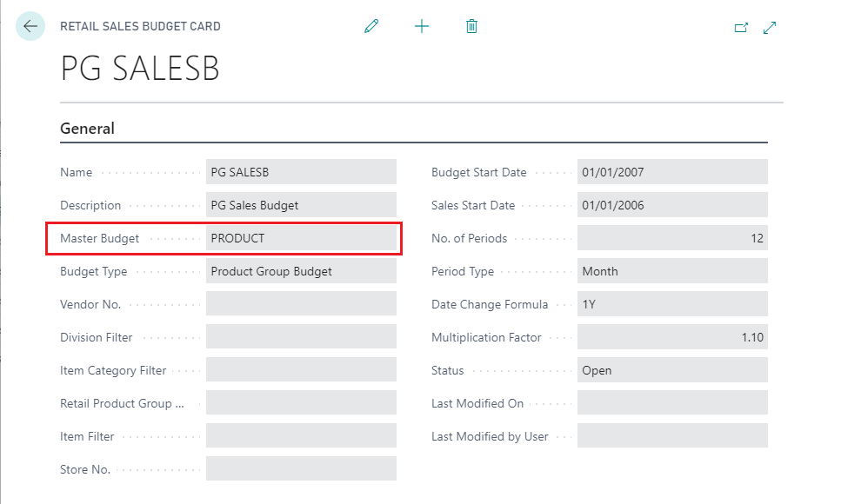The height and width of the screenshot is (504, 841).
Task: Click the Multiplication Factor field
Action: point(672,337)
